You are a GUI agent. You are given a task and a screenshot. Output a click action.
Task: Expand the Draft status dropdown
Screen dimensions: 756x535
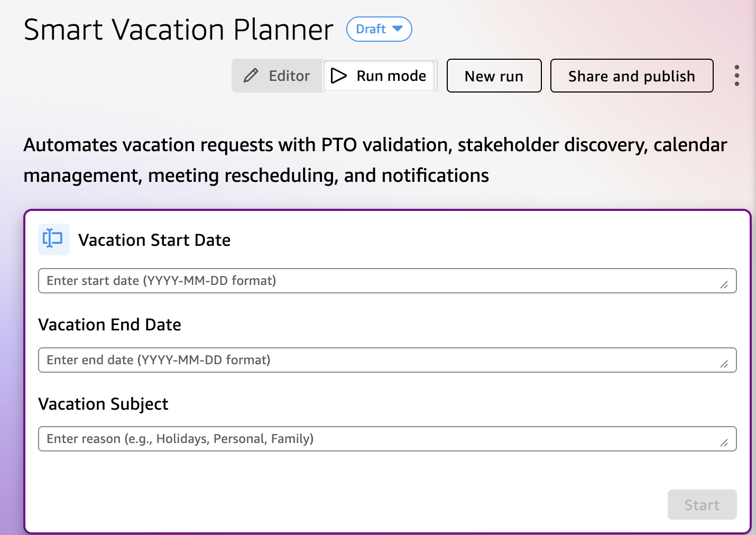click(379, 29)
